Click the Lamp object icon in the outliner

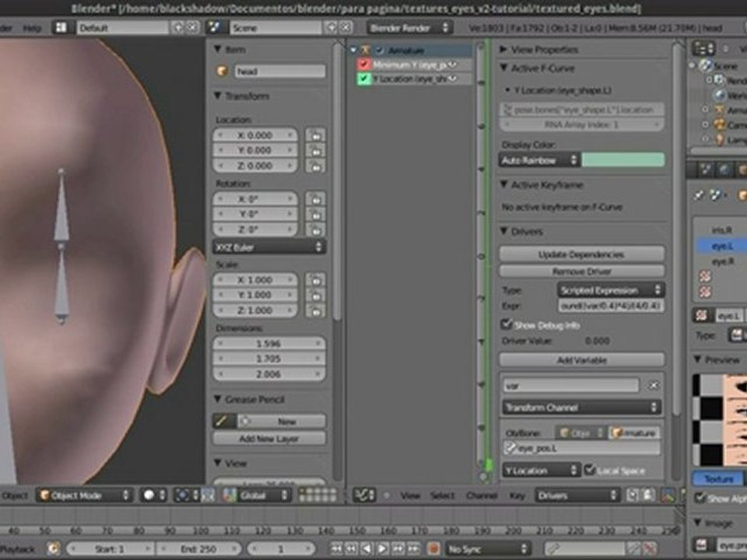click(x=719, y=139)
